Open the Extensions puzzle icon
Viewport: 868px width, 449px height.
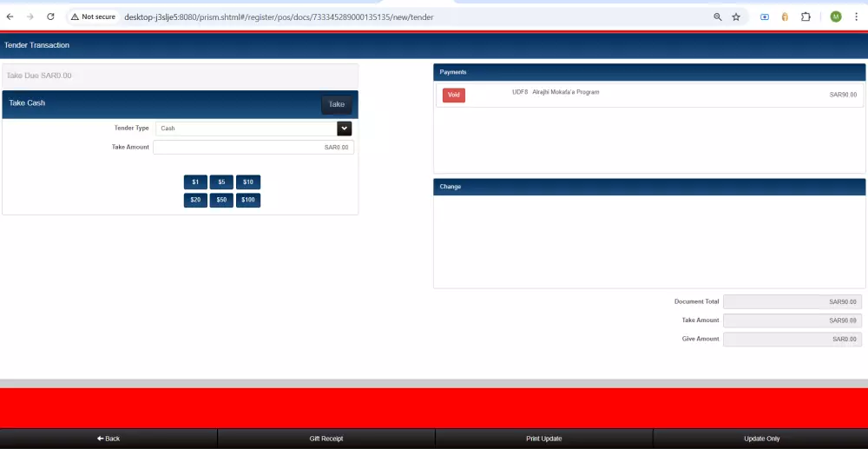coord(806,17)
